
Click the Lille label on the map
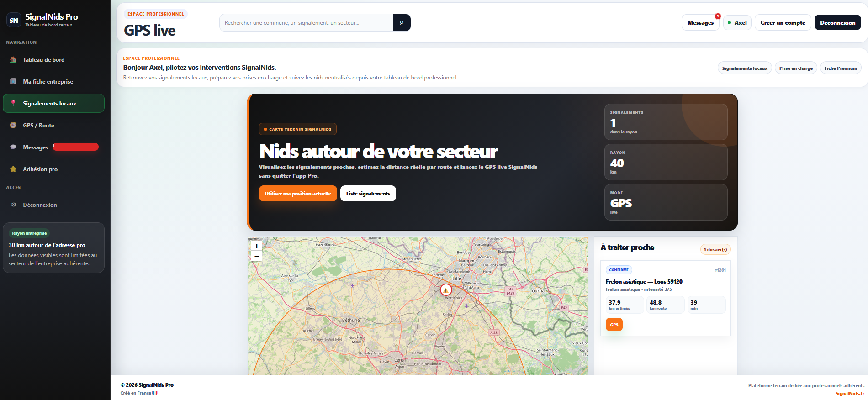click(x=457, y=278)
